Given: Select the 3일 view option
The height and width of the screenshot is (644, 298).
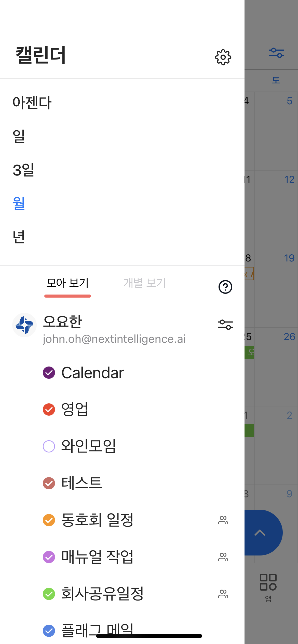Looking at the screenshot, I should click(23, 170).
